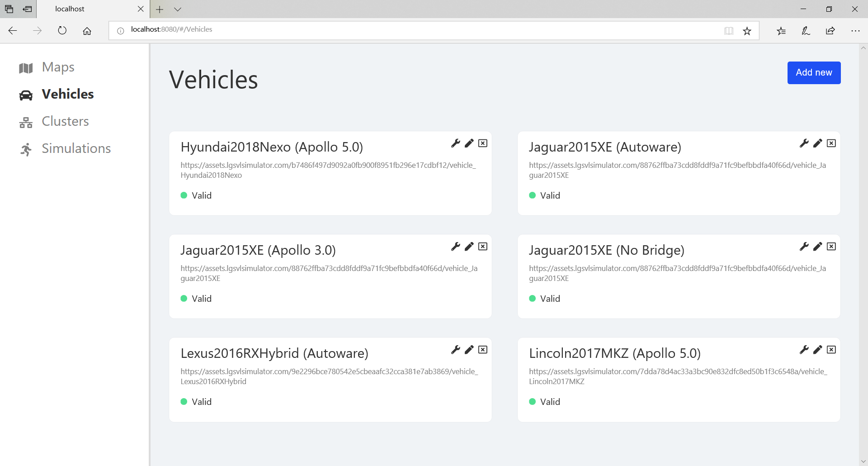Click the Jaguar2015XE (No Bridge) title
Image resolution: width=868 pixels, height=466 pixels.
pos(607,250)
